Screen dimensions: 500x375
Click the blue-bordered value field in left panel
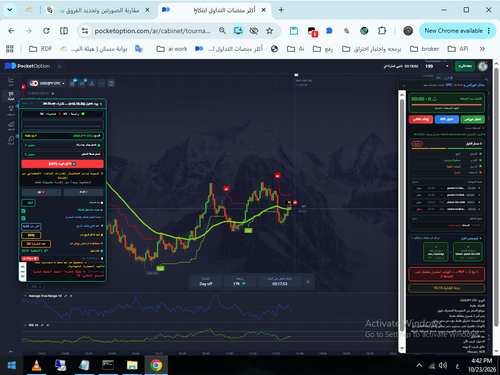[x=31, y=226]
